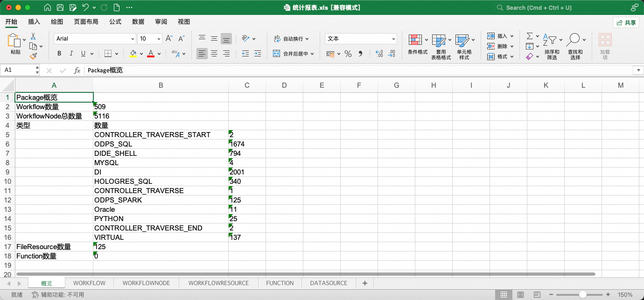Viewport: 644px width, 300px height.
Task: Open the Arial font name dropdown
Action: (x=132, y=39)
